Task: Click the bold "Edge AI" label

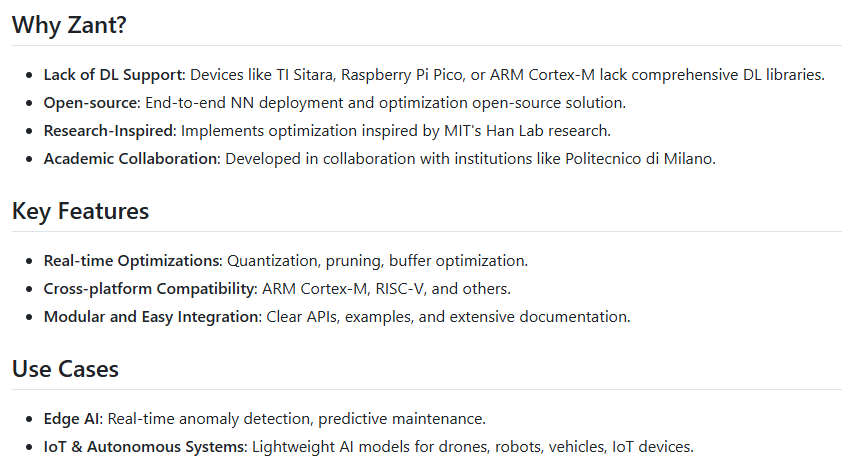Action: coord(71,418)
